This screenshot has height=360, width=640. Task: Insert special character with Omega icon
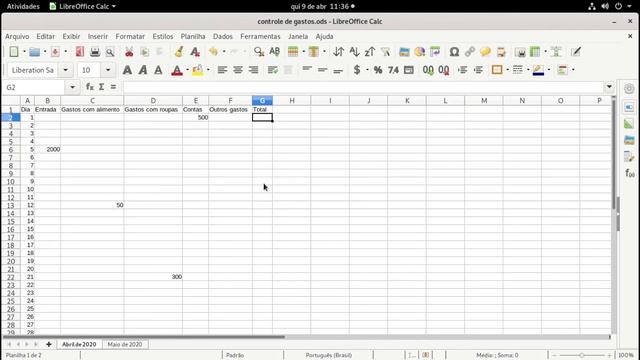pos(454,52)
